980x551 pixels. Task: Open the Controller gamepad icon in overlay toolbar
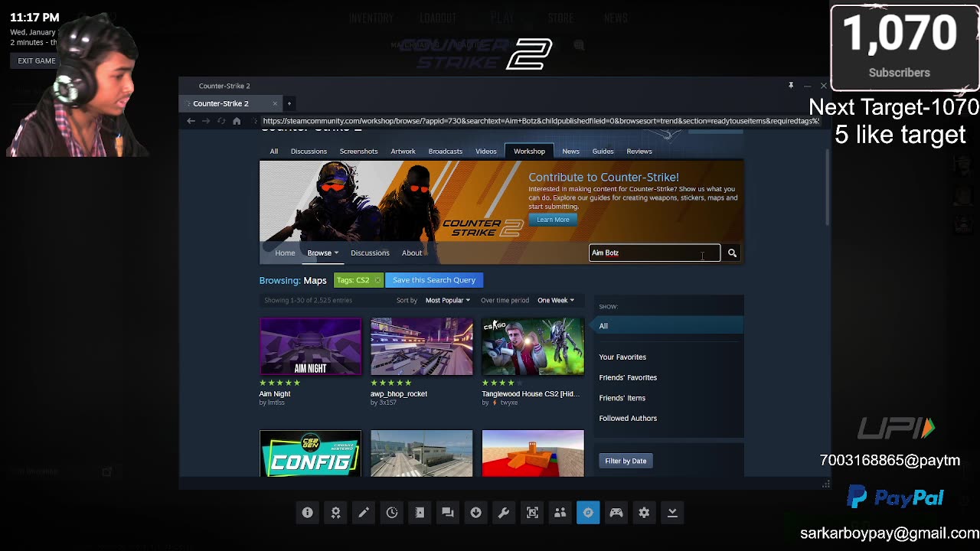[x=616, y=513]
